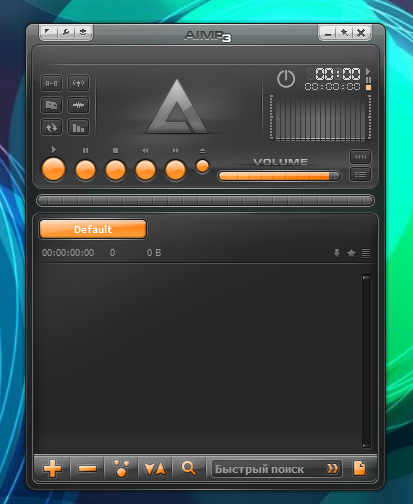413x504 pixels.
Task: Click the track seek progress bar
Action: [x=205, y=201]
